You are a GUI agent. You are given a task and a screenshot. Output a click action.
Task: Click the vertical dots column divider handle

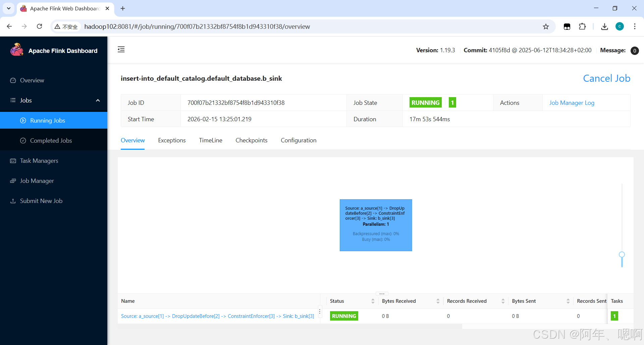click(x=320, y=312)
